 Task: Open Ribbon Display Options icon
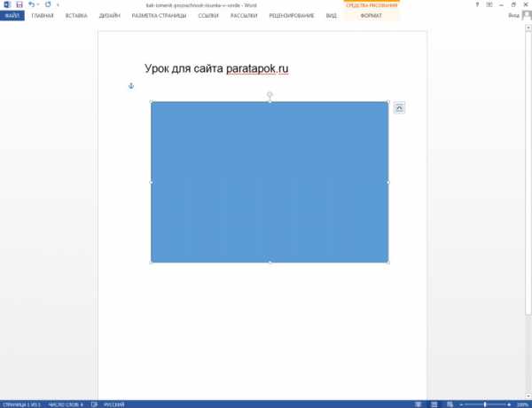coord(489,4)
